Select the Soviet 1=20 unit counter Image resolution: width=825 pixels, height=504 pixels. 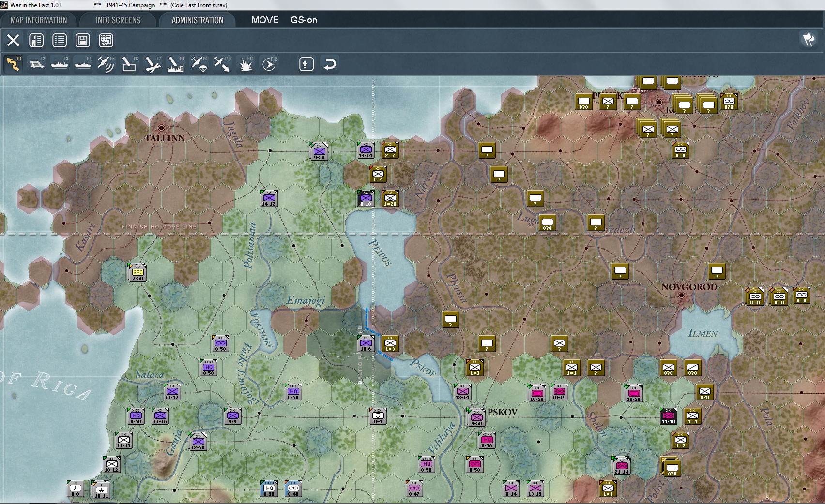tap(390, 198)
